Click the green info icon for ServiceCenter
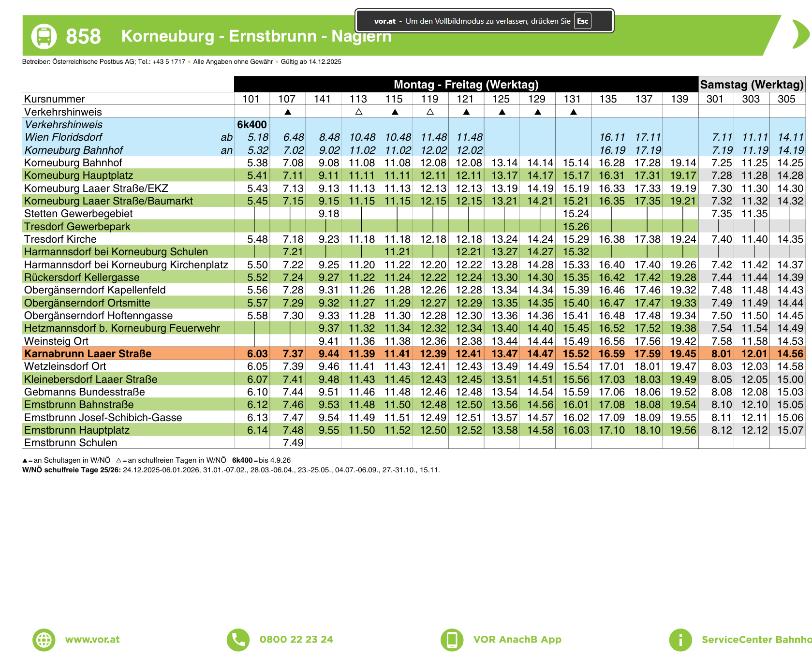The image size is (812, 672). point(680,640)
